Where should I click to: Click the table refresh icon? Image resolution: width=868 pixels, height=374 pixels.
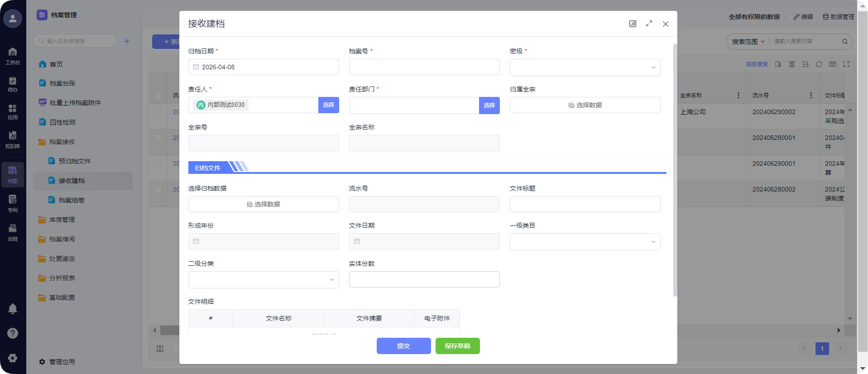[819, 64]
